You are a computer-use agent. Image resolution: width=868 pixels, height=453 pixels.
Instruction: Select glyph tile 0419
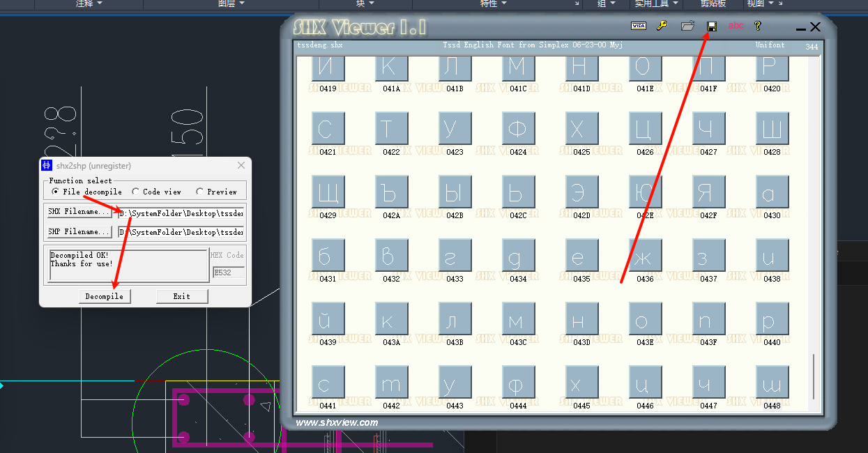[328, 68]
